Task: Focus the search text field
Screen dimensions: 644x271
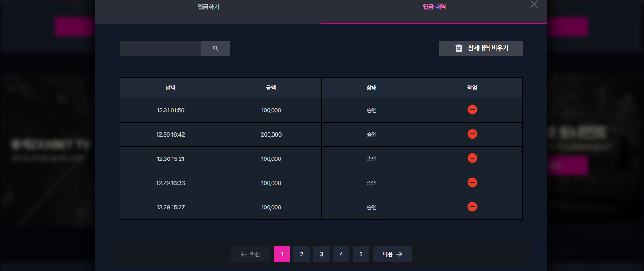Action: click(x=161, y=48)
